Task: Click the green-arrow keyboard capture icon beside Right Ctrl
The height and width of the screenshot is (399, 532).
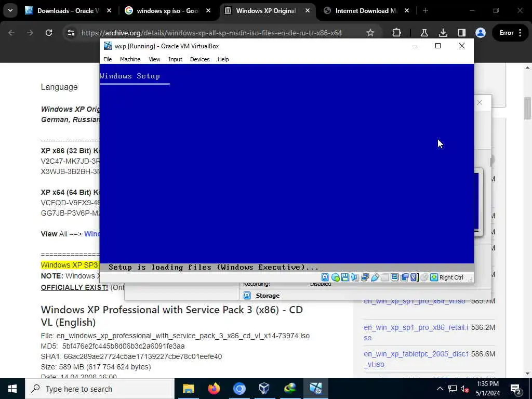Action: pos(434,277)
